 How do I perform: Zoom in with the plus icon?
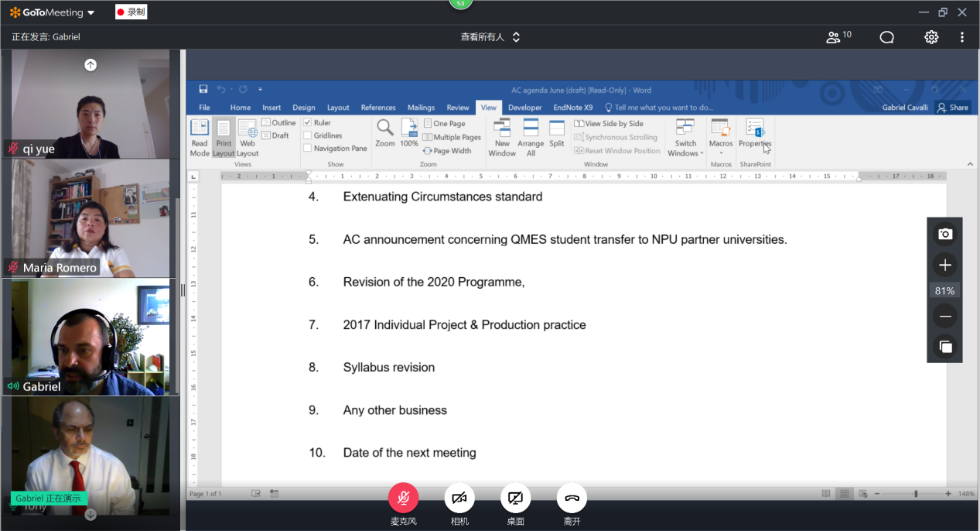pyautogui.click(x=944, y=265)
